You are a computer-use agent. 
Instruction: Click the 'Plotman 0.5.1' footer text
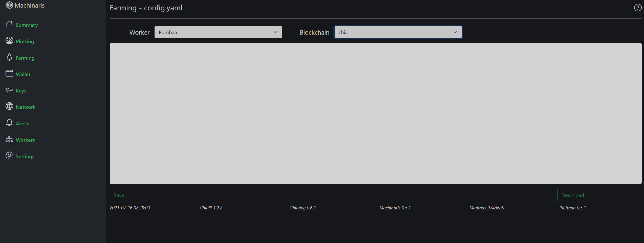(573, 208)
